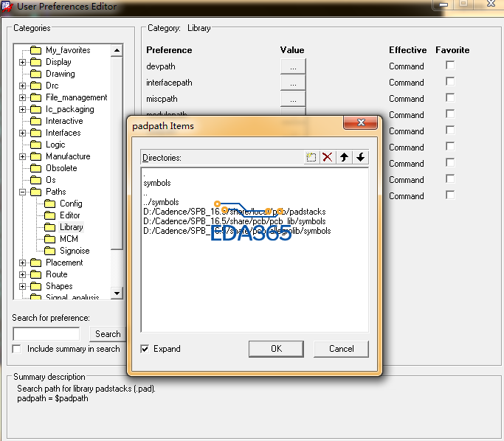Expand the Drc category
Viewport: 504px width, 441px height.
click(22, 86)
